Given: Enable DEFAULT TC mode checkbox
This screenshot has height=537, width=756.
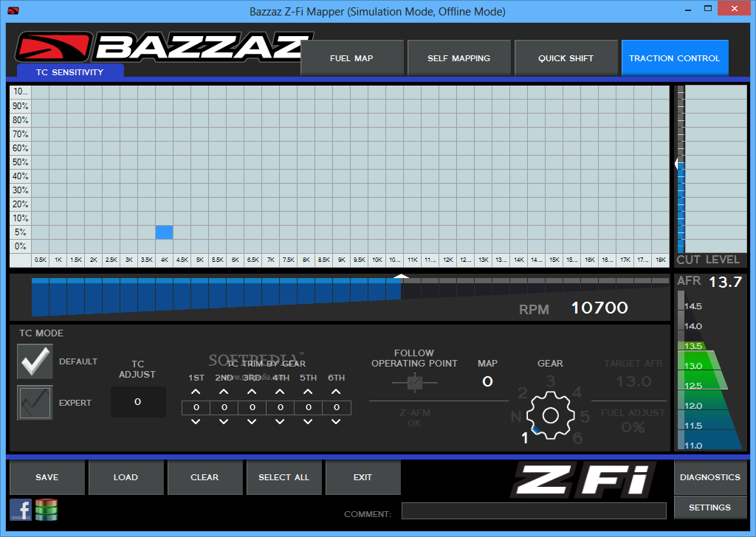Looking at the screenshot, I should point(35,361).
